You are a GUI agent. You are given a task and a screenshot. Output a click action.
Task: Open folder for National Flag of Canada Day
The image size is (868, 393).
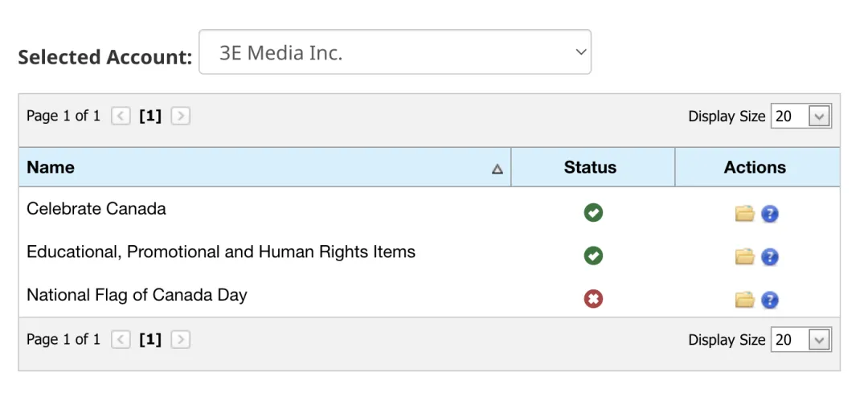tap(745, 300)
